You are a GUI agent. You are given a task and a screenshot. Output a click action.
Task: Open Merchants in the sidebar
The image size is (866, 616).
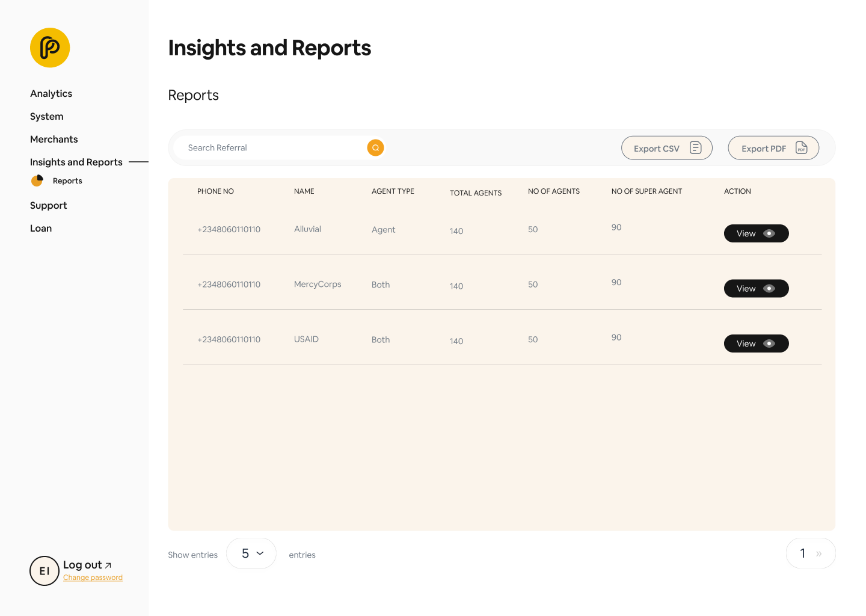point(54,139)
